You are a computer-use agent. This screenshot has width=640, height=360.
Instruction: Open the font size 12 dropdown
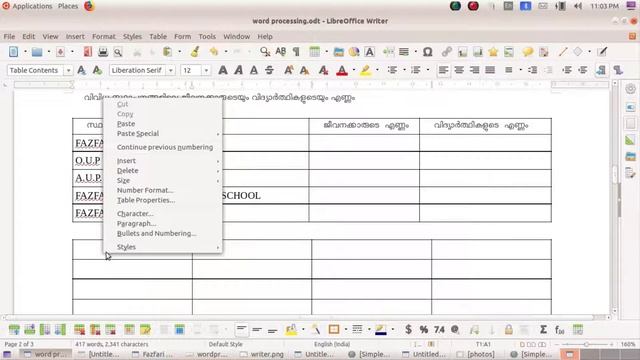point(206,71)
